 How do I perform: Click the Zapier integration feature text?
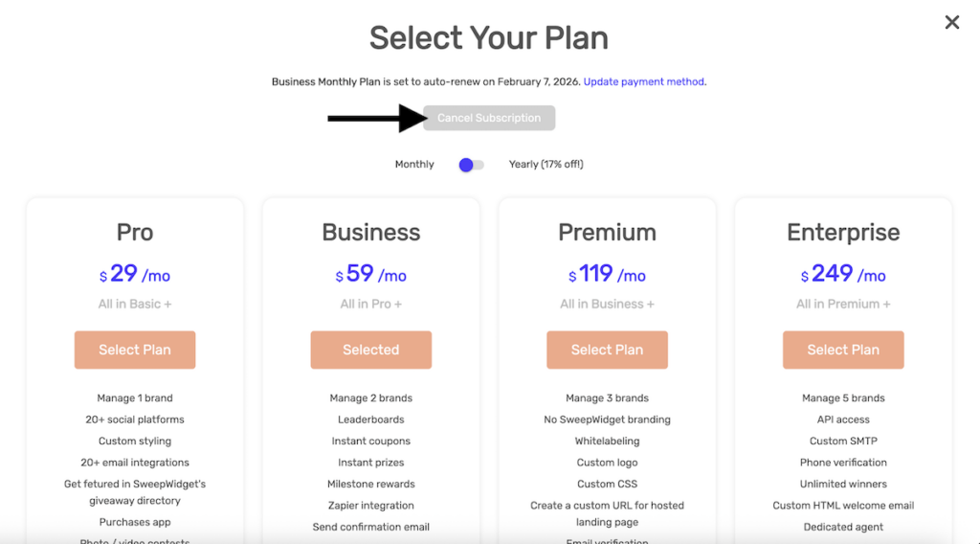coord(370,506)
